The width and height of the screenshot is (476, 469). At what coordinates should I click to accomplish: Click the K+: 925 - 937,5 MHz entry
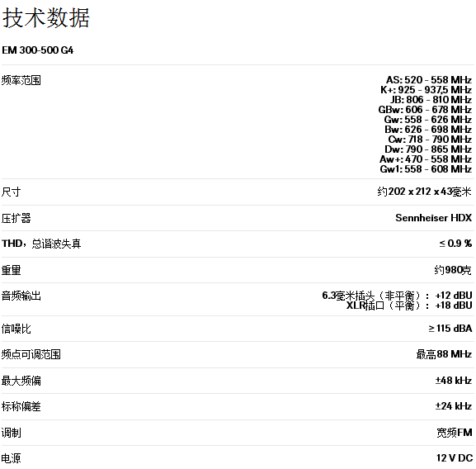click(427, 90)
